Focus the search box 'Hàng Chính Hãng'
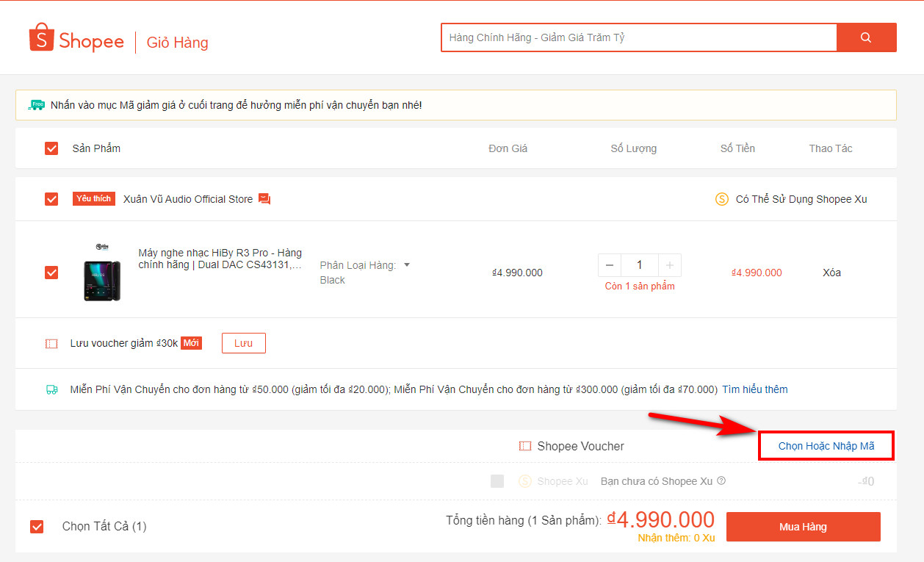Viewport: 924px width, 562px height. tap(639, 37)
